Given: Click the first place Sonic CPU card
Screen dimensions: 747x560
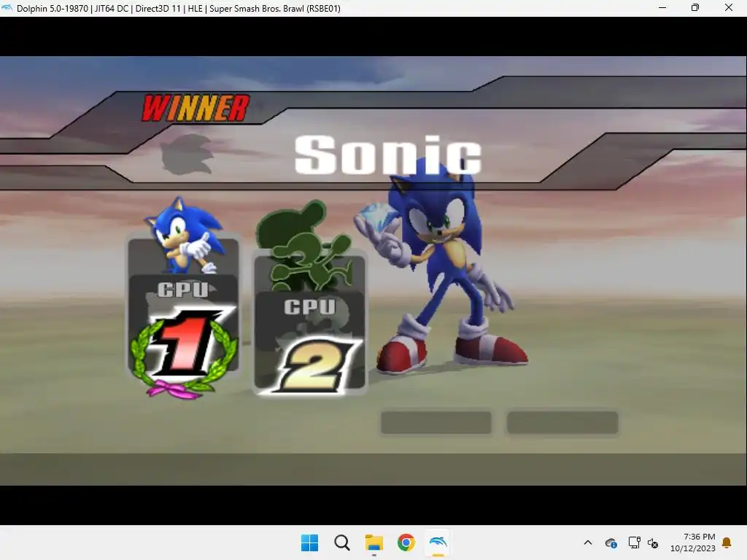Looking at the screenshot, I should click(183, 304).
